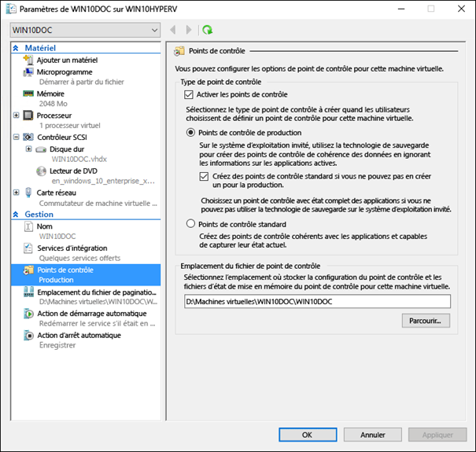
Task: Click the Points de contrôle panel header icon
Action: tap(179, 51)
